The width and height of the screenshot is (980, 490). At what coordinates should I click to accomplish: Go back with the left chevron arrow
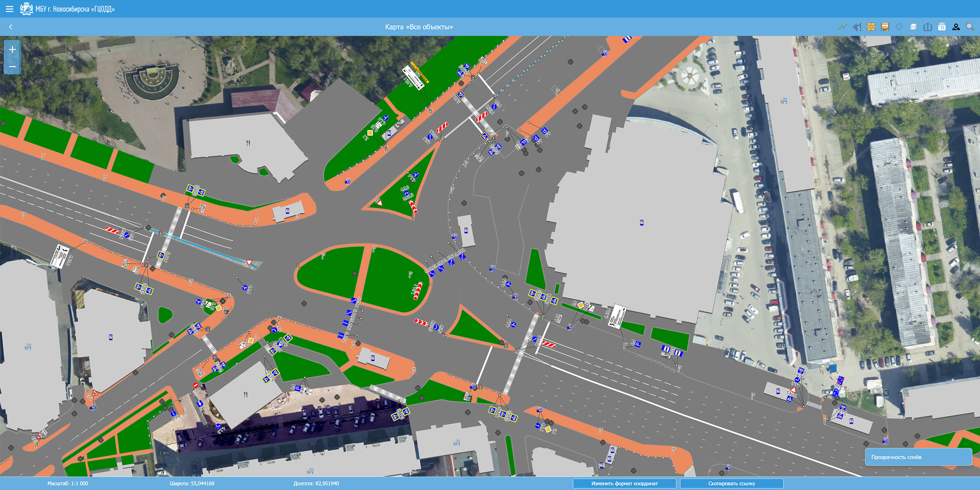11,27
